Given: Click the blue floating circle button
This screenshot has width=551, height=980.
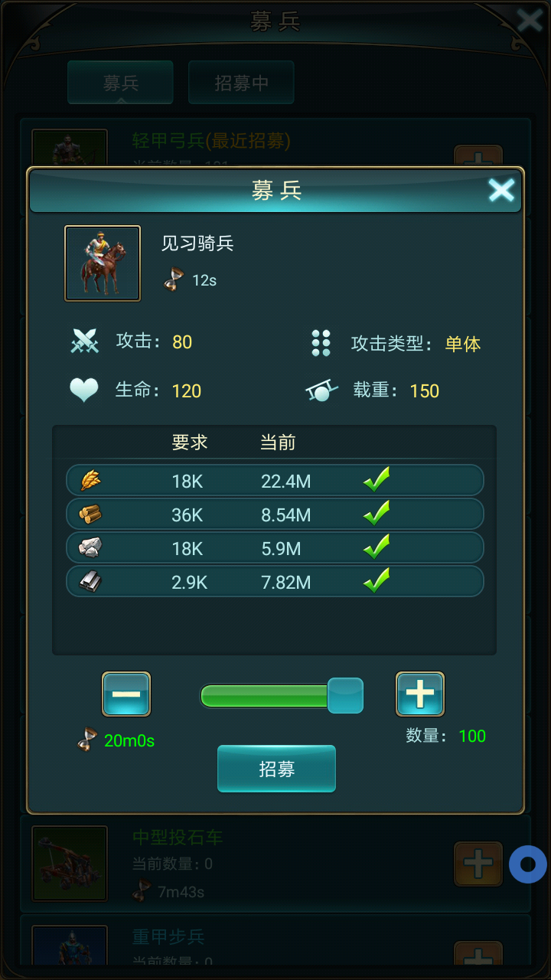Looking at the screenshot, I should tap(528, 864).
